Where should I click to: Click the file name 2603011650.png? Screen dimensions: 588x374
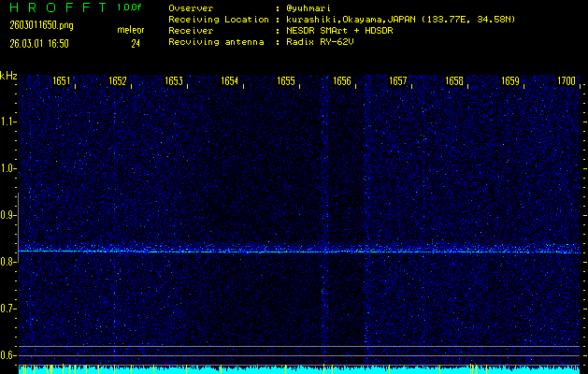(42, 25)
